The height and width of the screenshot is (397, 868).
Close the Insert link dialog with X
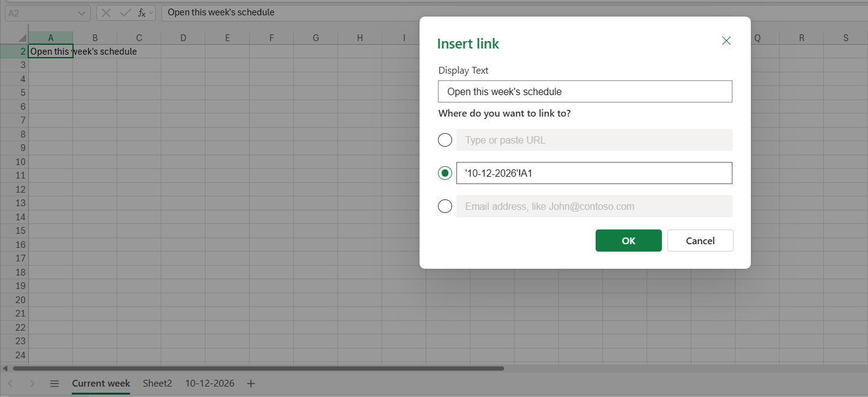726,41
